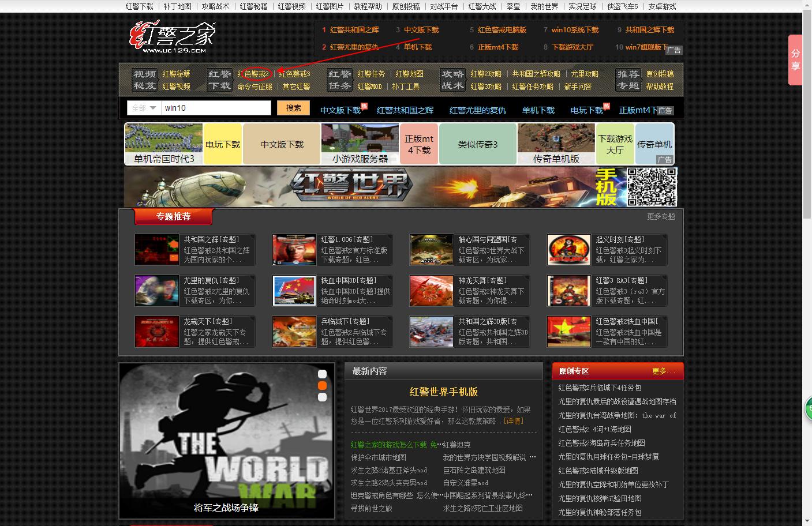The image size is (812, 526).
Task: Open 红色警戒2兵临城下4任务包
Action: pyautogui.click(x=600, y=388)
